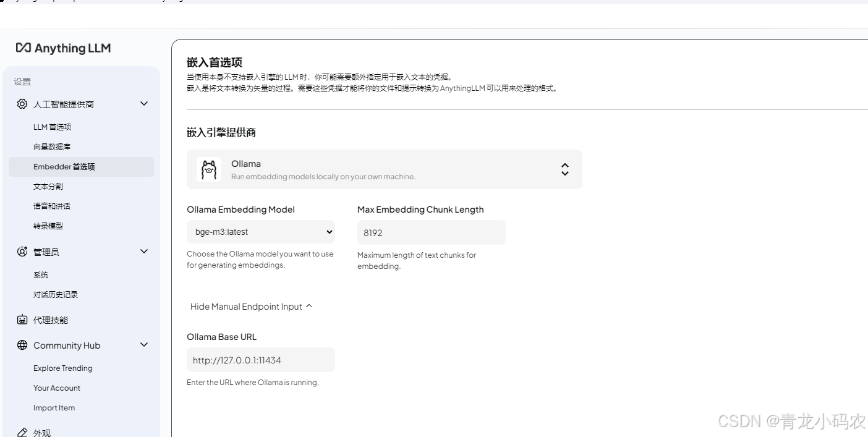
Task: Open LLM 首选项 settings
Action: 52,127
